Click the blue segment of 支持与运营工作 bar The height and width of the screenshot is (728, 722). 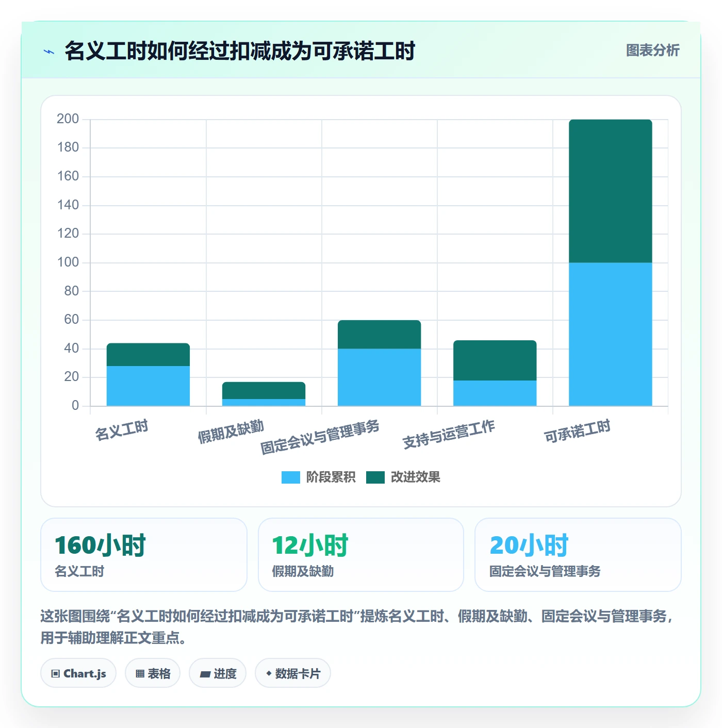click(x=495, y=393)
